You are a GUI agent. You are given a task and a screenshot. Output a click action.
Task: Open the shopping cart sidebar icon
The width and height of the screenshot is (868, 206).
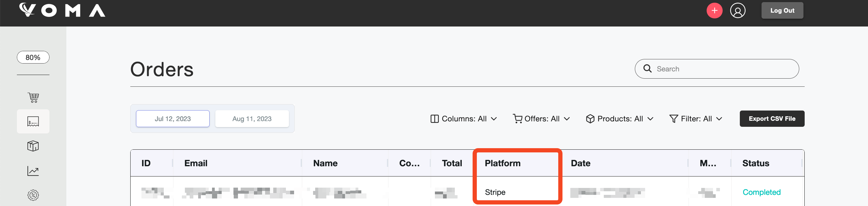pos(33,98)
